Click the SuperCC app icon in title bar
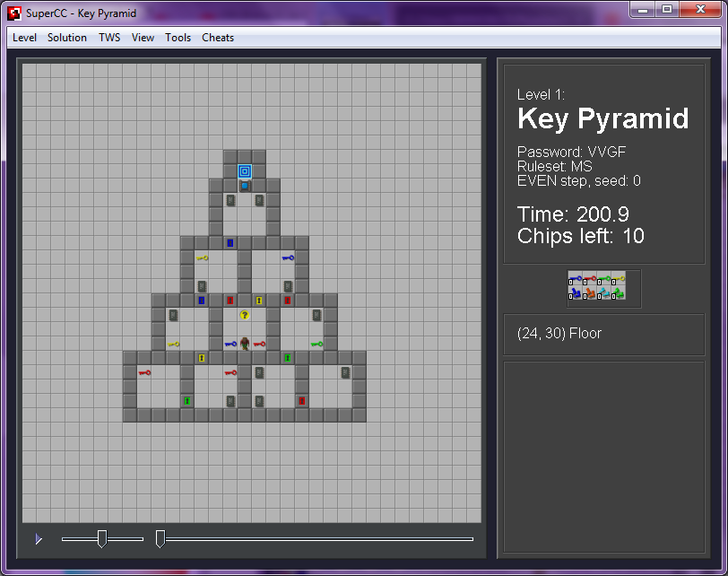Image resolution: width=728 pixels, height=576 pixels. [x=14, y=13]
